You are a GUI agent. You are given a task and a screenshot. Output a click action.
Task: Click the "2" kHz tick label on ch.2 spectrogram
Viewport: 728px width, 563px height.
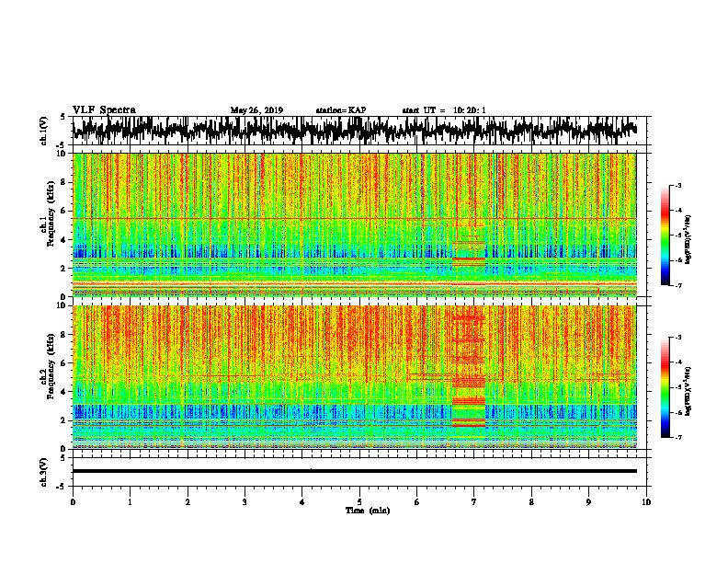[64, 420]
